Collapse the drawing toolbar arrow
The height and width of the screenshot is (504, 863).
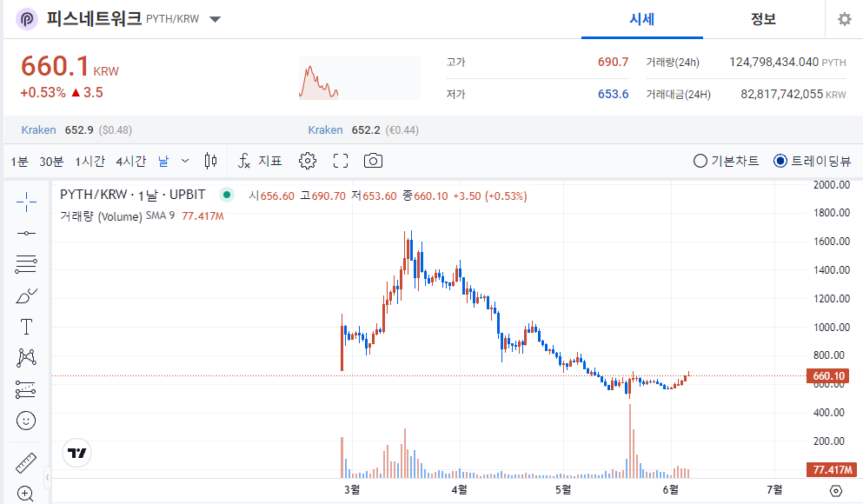pos(47,478)
